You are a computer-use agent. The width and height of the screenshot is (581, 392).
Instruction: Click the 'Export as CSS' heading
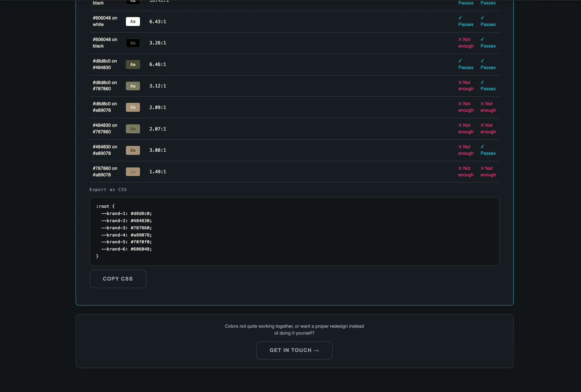[x=108, y=190]
